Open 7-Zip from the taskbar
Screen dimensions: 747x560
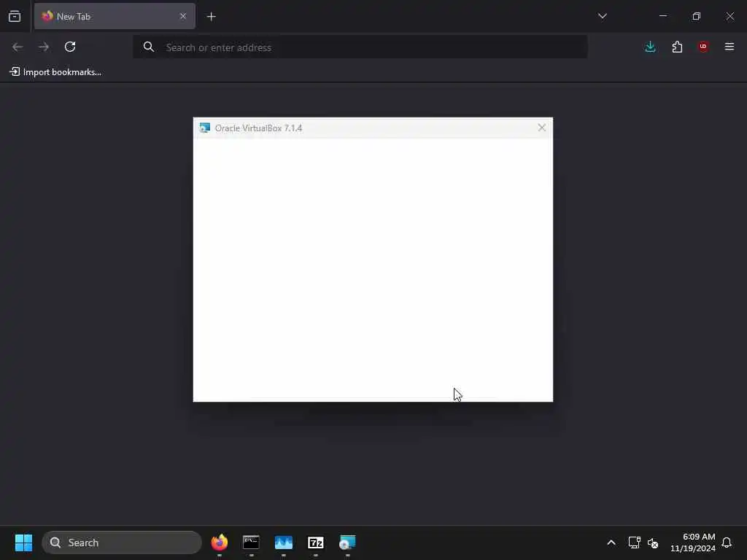tap(315, 542)
